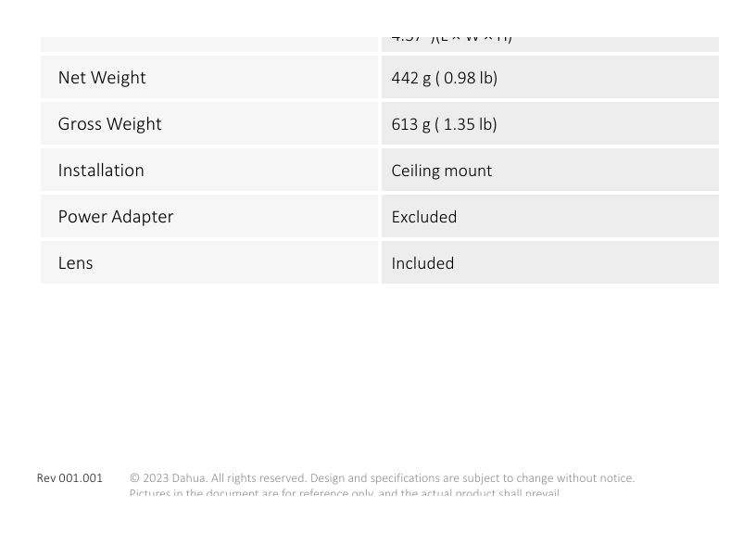
Task: Select the Lens label cell
Action: pyautogui.click(x=209, y=262)
